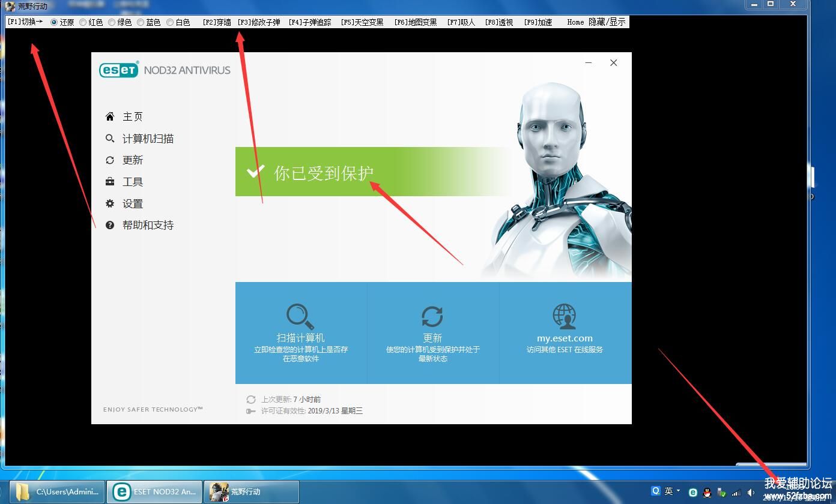Click the 英 language indicator in taskbar
The height and width of the screenshot is (504, 836).
(x=668, y=491)
